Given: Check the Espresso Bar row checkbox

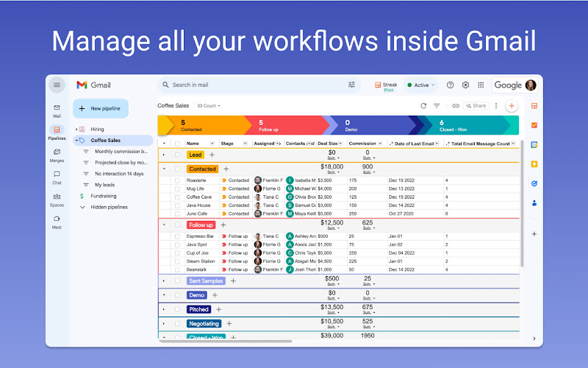Looking at the screenshot, I should [177, 236].
